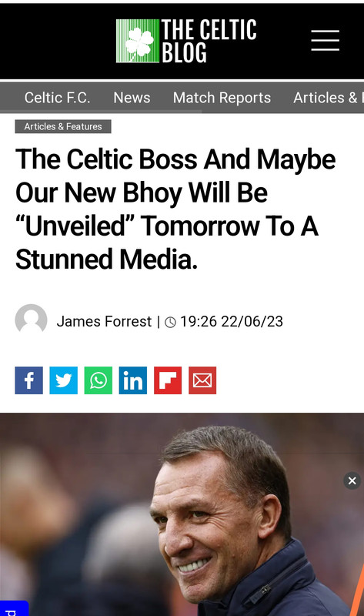Click the blue tab at bottom-left edge
The image size is (364, 616).
[14, 608]
